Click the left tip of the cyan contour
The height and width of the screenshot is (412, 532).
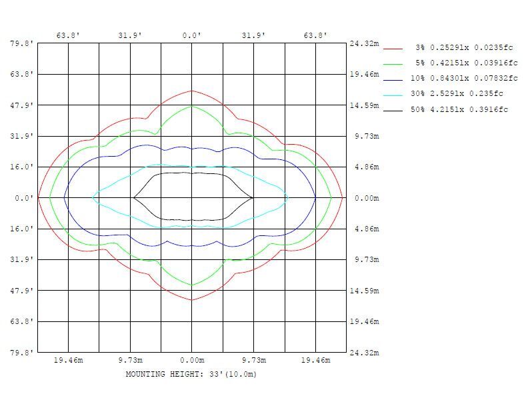[x=92, y=197]
